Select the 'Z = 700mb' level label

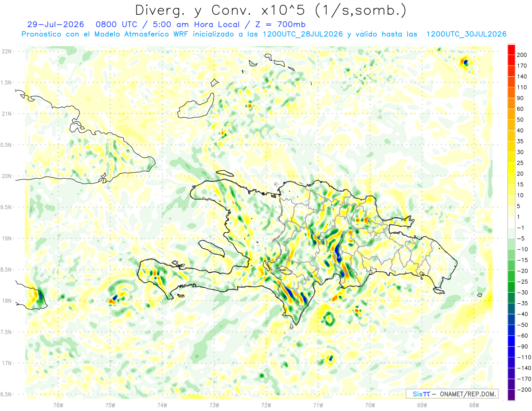[281, 24]
